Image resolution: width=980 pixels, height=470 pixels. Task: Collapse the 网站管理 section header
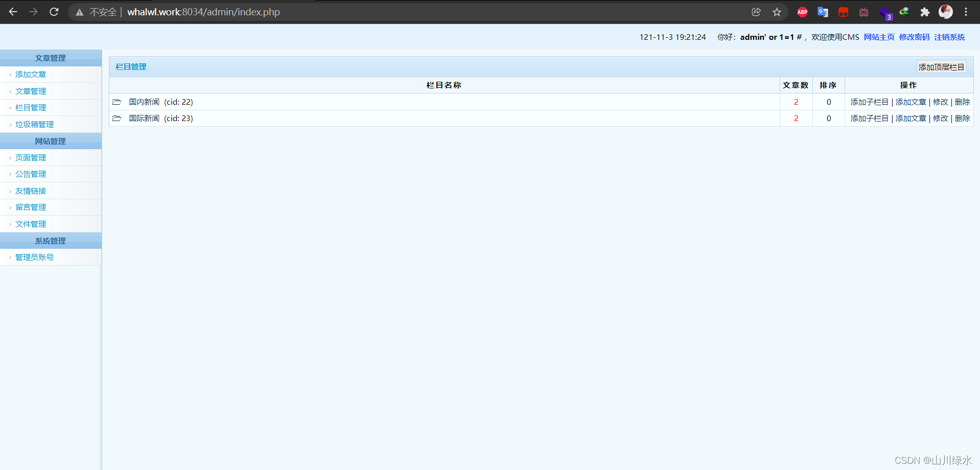point(51,141)
